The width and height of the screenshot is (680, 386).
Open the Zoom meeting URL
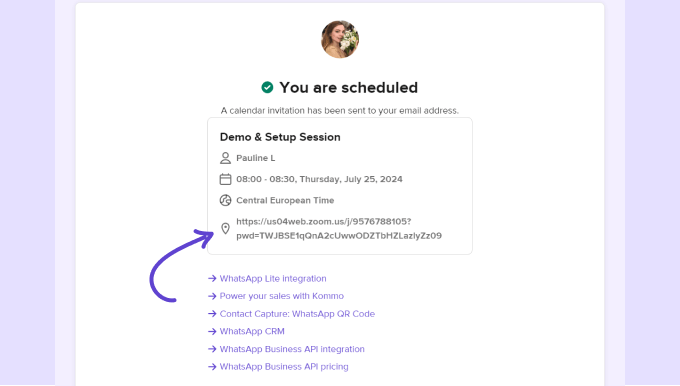(339, 229)
